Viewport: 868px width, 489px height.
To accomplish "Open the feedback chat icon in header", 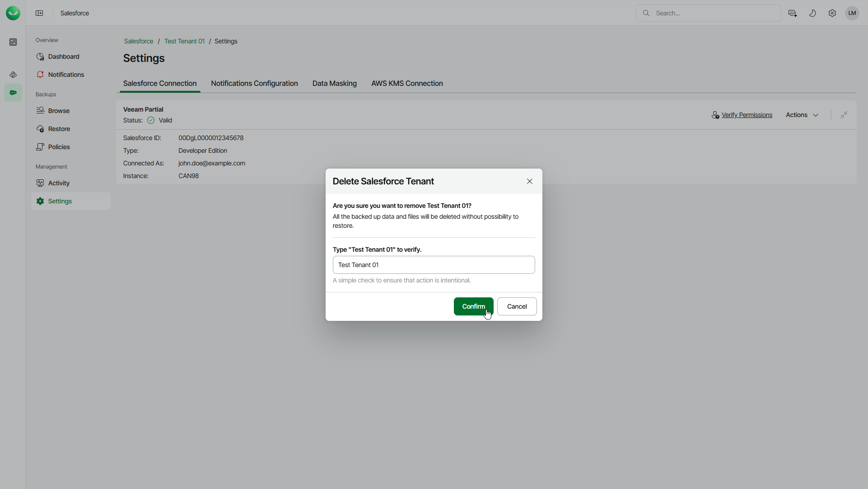I will click(793, 13).
